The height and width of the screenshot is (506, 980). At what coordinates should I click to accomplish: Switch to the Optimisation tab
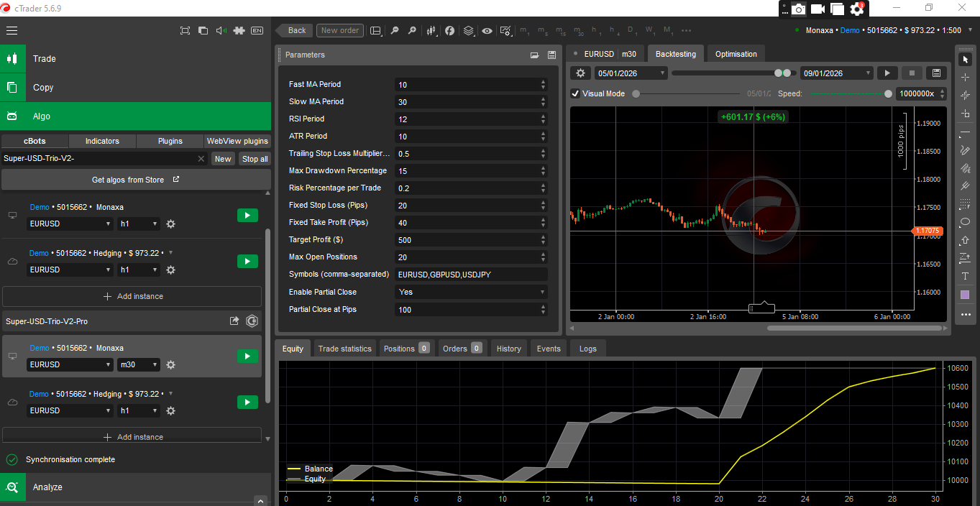[x=736, y=54]
